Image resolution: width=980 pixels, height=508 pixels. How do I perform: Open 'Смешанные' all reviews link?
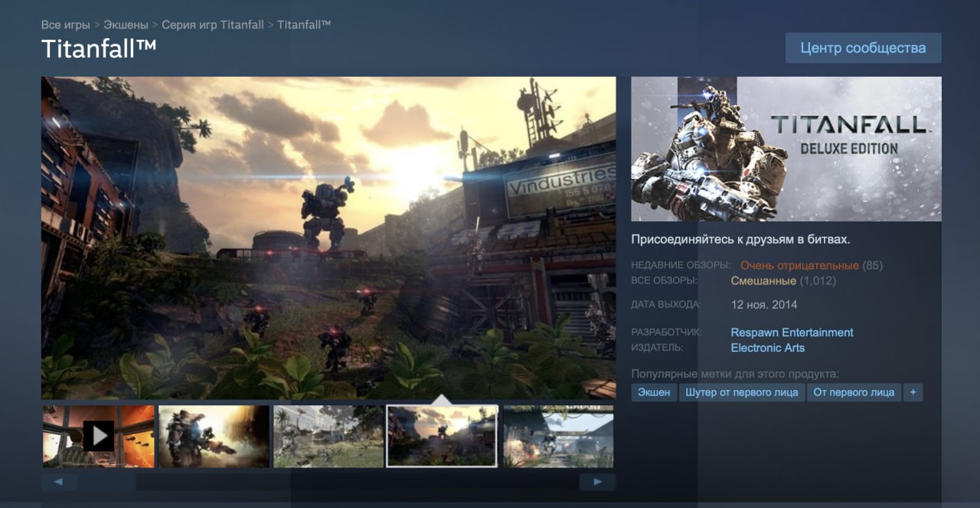pyautogui.click(x=763, y=280)
